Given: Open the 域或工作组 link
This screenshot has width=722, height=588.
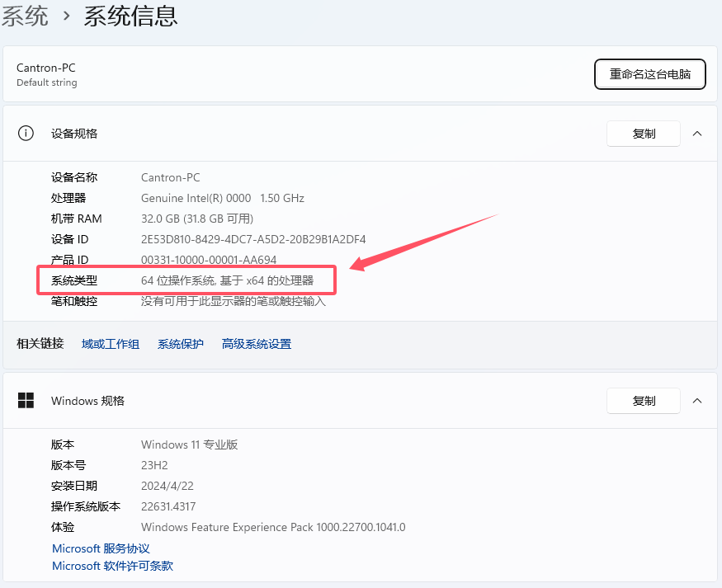Looking at the screenshot, I should pyautogui.click(x=111, y=344).
